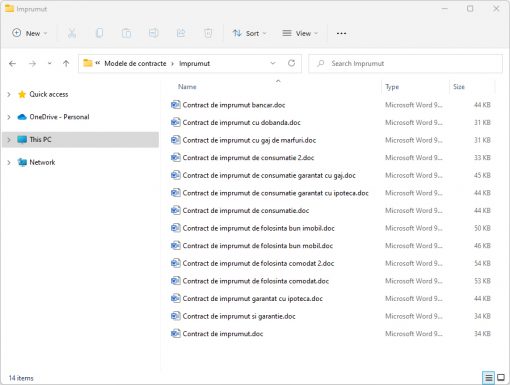Select Network in the navigation pane

pos(42,162)
